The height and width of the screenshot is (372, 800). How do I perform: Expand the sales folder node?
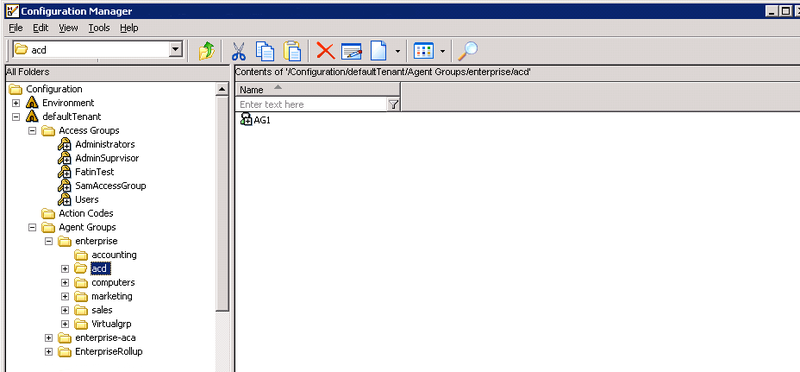point(65,310)
